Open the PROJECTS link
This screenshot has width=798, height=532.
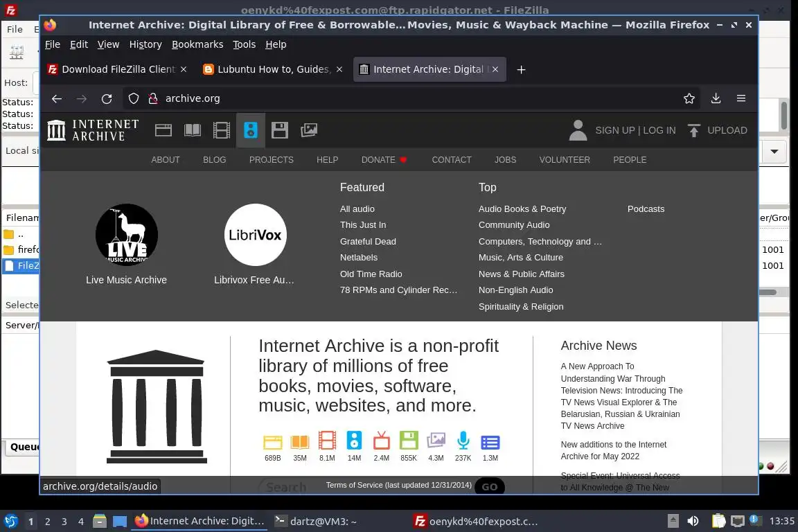coord(272,160)
